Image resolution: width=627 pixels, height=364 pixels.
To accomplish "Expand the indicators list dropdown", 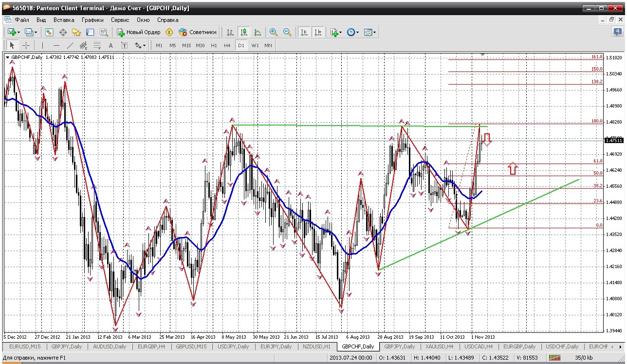I will click(340, 32).
